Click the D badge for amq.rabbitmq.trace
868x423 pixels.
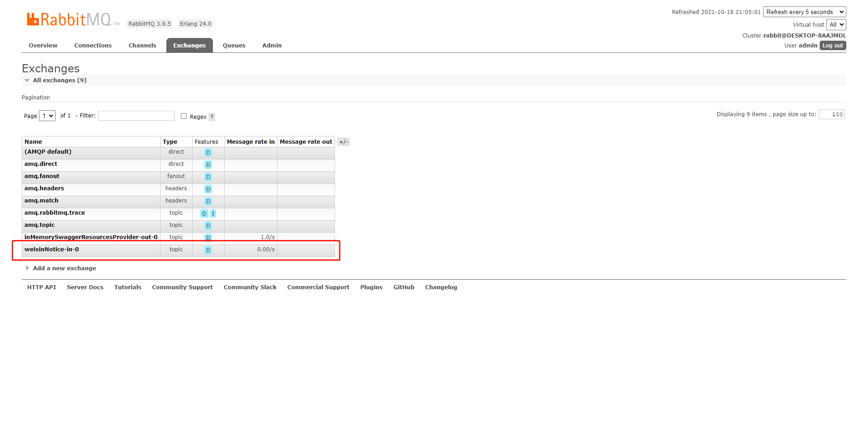(x=204, y=214)
